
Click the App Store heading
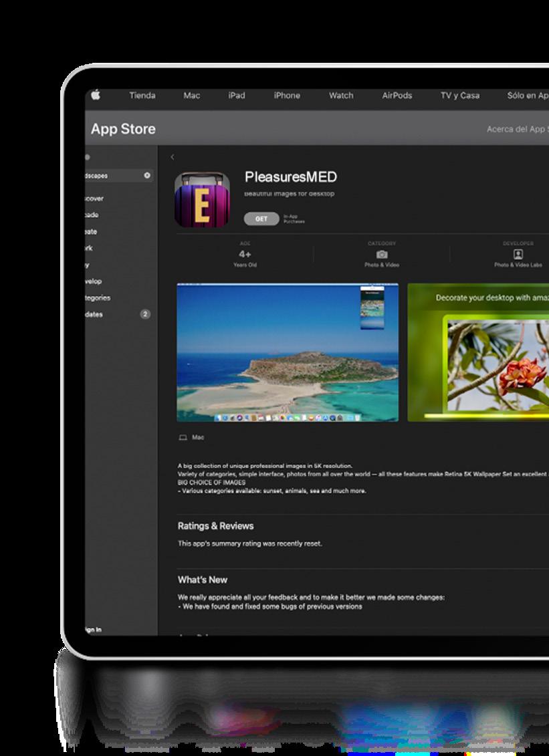123,129
